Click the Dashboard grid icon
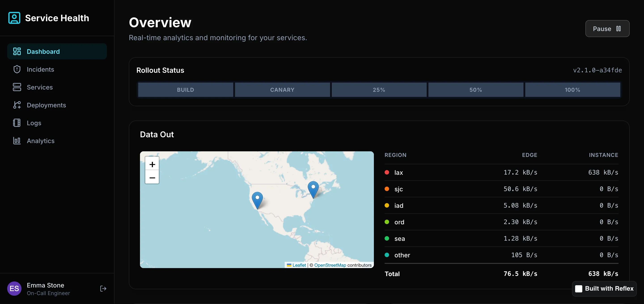Screen dimensions: 644x304 [x=17, y=51]
